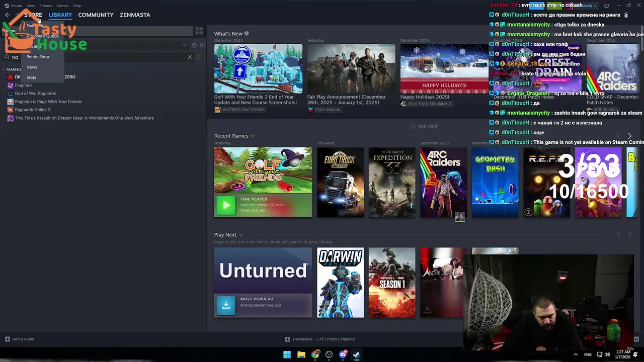The width and height of the screenshot is (644, 362).
Task: Select God of War Ragnarök
Action: pyautogui.click(x=35, y=94)
